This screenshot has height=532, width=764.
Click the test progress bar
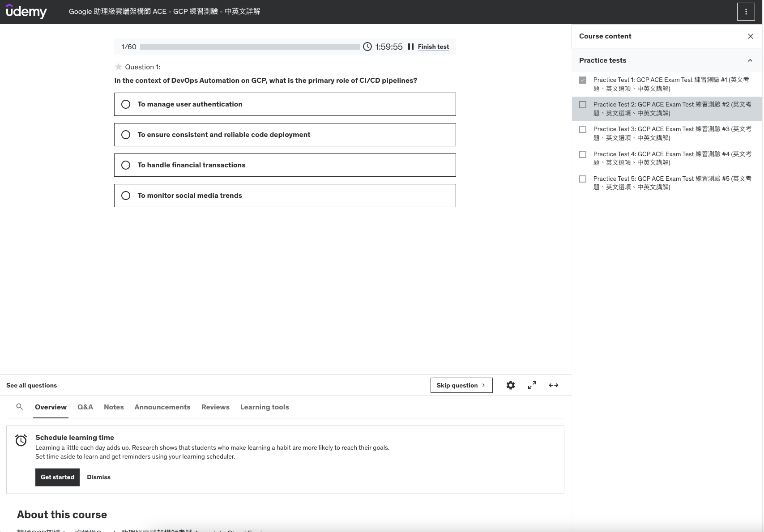pos(250,47)
